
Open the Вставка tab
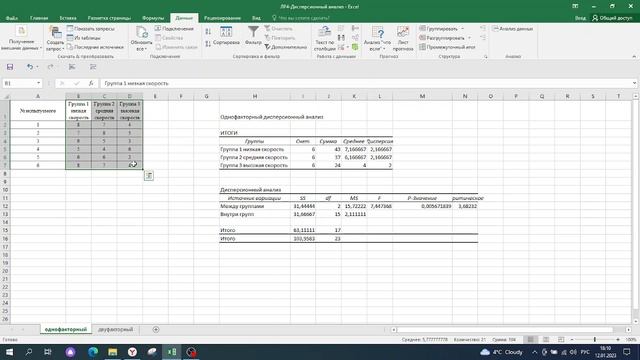(x=68, y=18)
